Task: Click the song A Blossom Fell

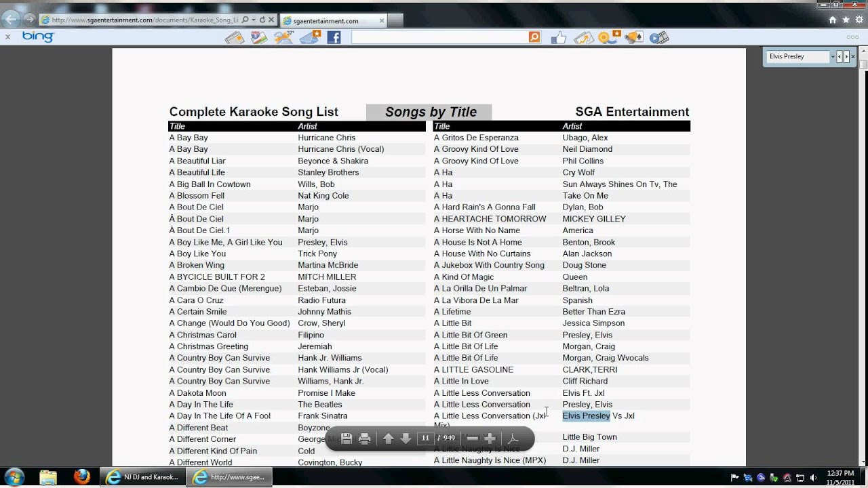Action: point(197,196)
